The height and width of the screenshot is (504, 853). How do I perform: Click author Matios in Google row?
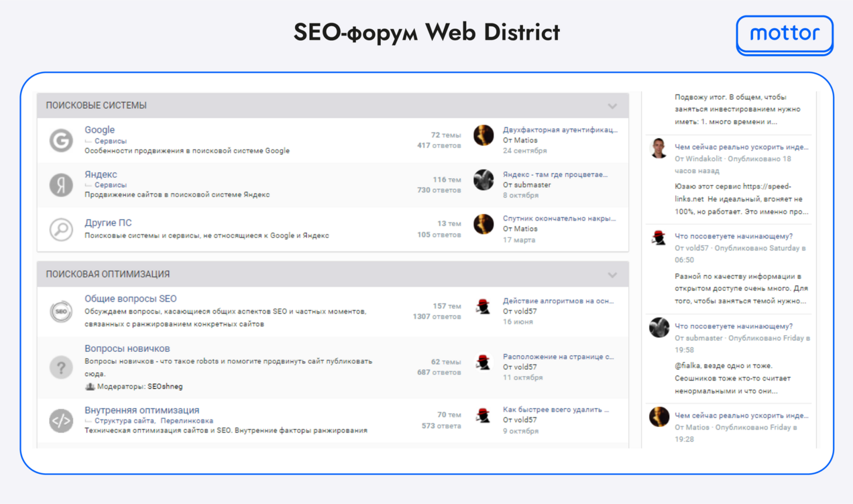point(526,141)
